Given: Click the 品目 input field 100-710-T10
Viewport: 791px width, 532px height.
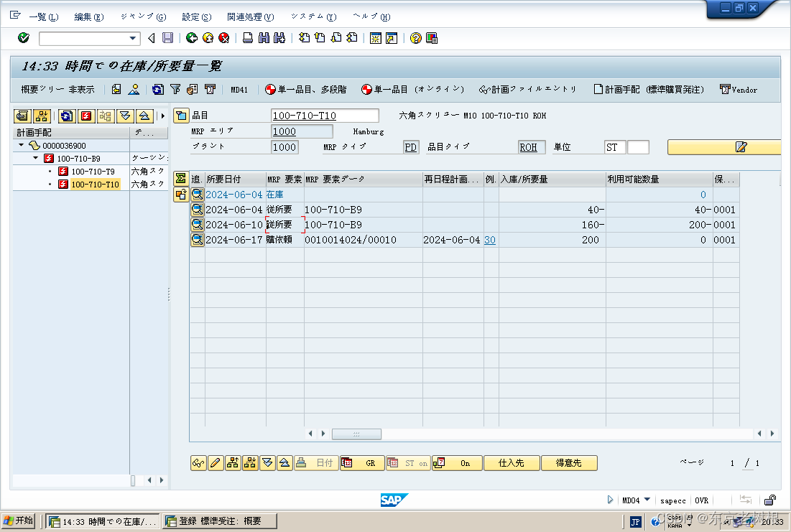Looking at the screenshot, I should coord(324,116).
